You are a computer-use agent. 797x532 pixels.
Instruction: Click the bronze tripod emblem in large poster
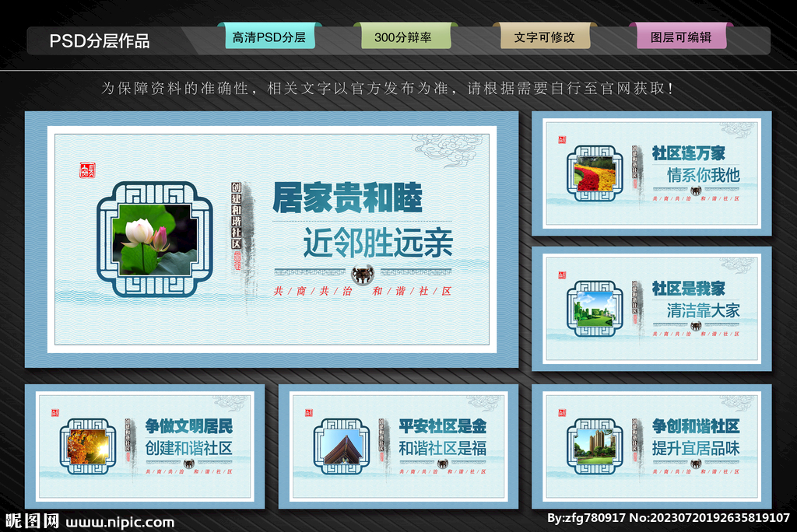363,275
